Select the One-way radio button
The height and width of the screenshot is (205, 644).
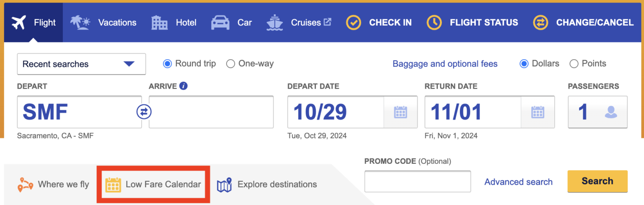coord(230,64)
